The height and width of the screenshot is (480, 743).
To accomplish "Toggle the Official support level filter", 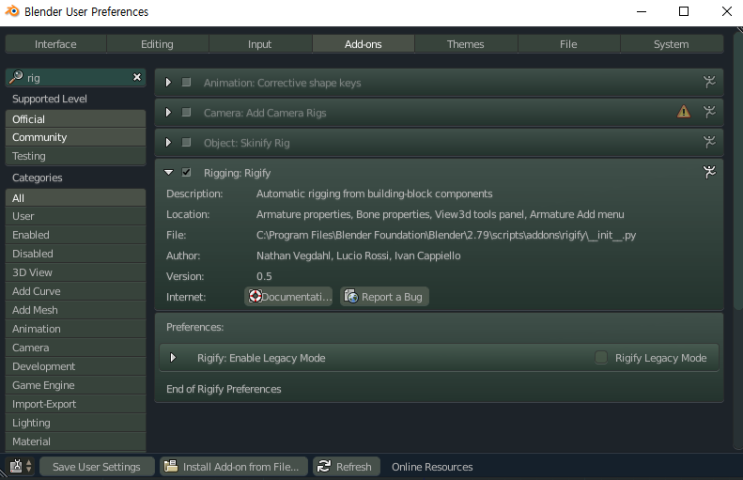I will click(x=76, y=119).
